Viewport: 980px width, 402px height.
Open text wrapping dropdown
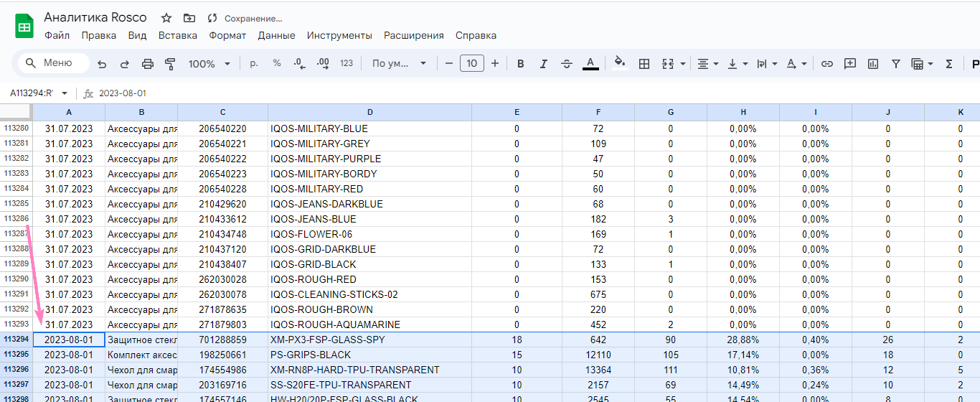767,64
